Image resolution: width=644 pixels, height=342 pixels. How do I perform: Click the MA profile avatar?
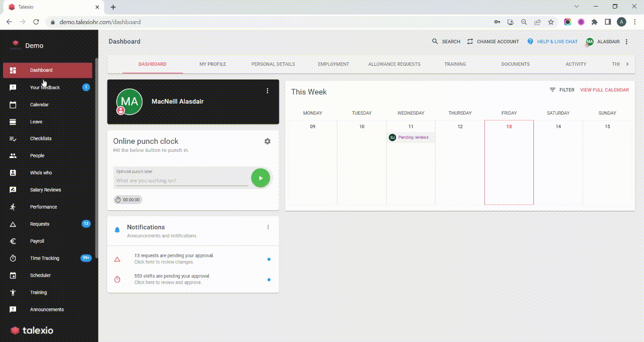coord(129,102)
